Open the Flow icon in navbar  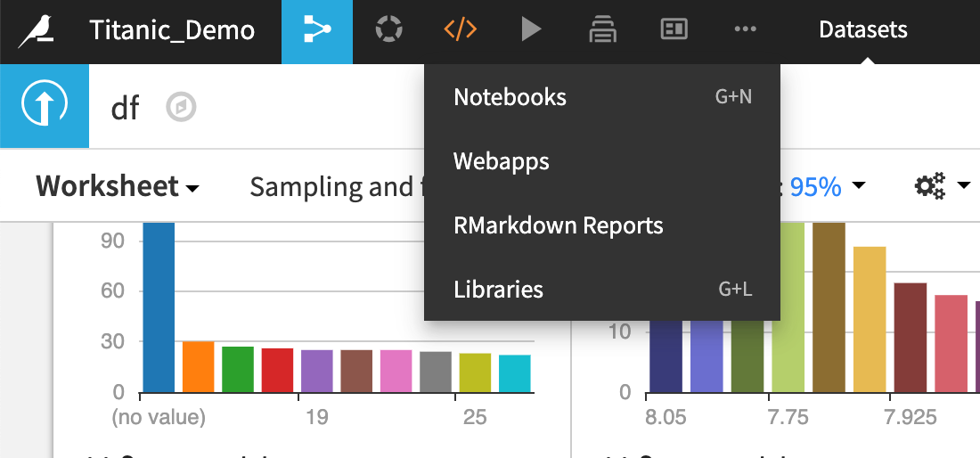point(318,30)
